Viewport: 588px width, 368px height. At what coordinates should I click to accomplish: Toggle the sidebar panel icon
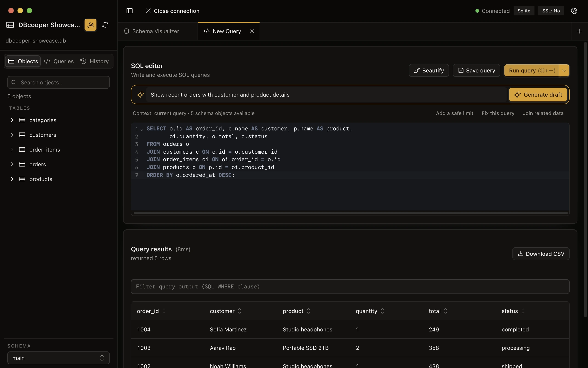tap(130, 11)
